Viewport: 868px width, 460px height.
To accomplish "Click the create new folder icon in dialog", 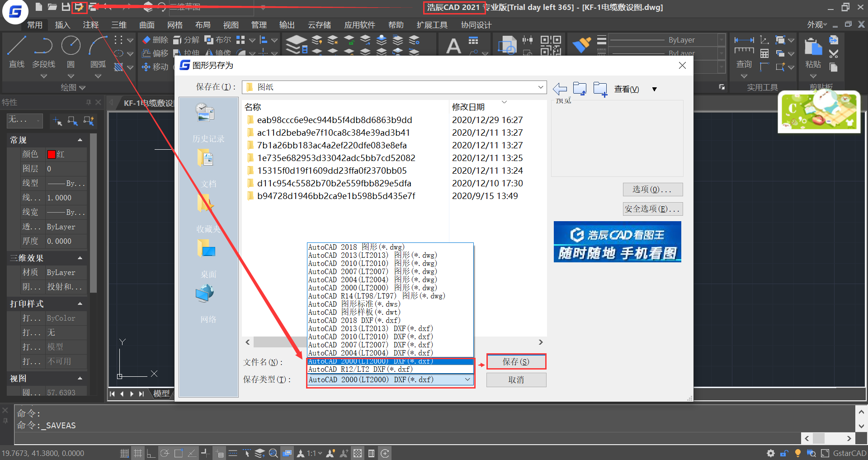I will (600, 89).
